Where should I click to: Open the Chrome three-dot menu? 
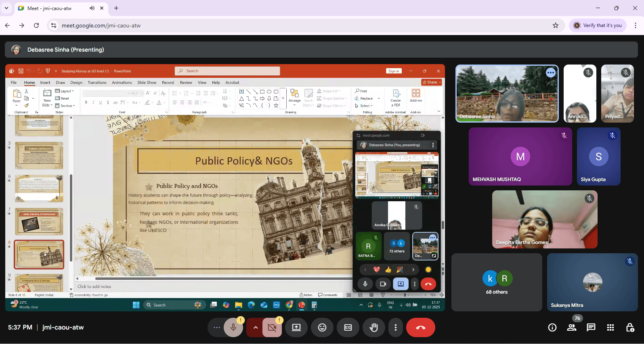pyautogui.click(x=636, y=25)
